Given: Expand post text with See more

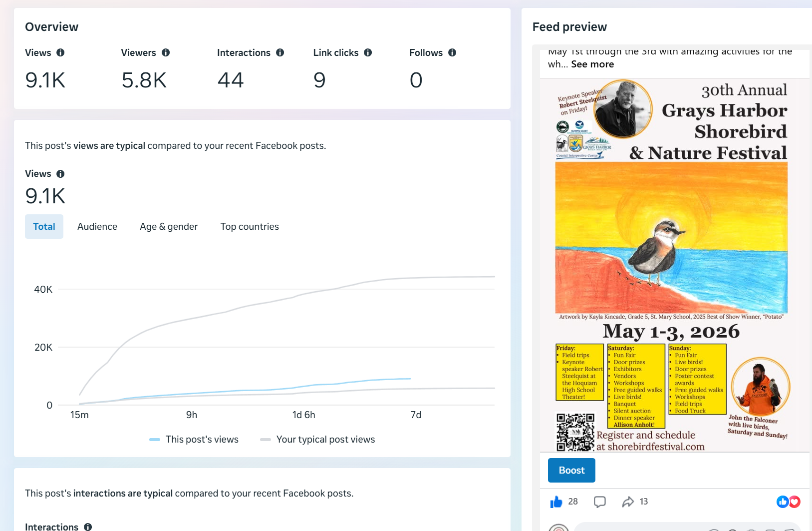Looking at the screenshot, I should point(592,64).
